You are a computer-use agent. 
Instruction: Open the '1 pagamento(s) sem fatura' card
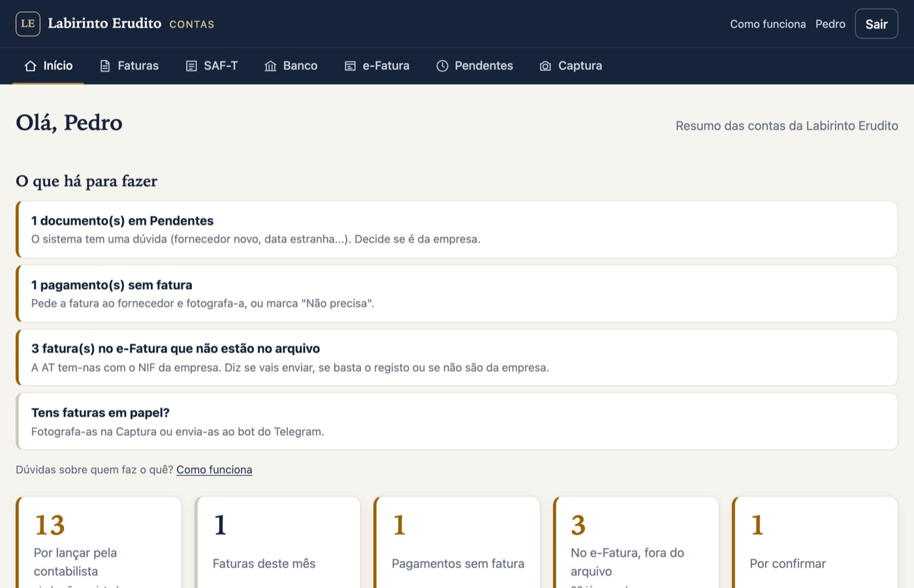click(x=457, y=294)
